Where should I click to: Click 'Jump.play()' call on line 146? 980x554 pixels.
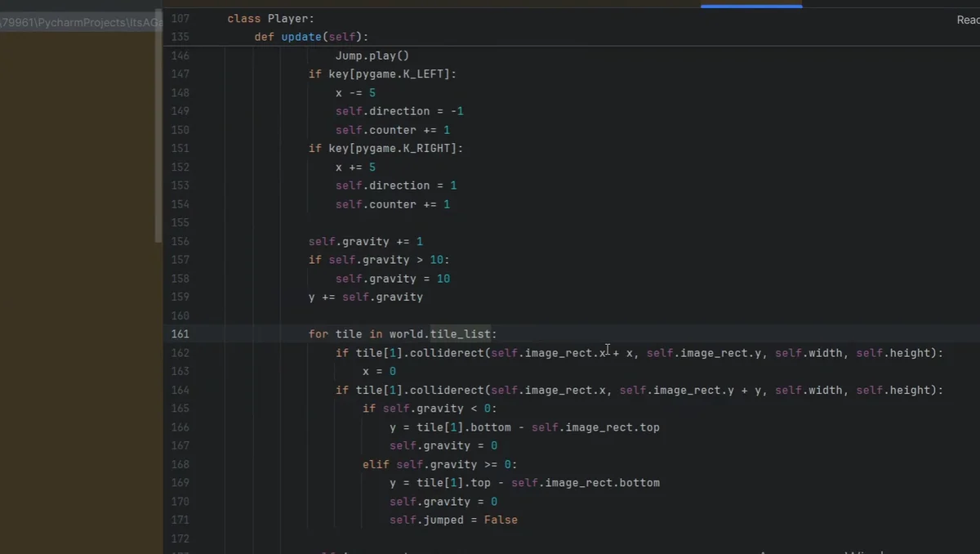pyautogui.click(x=372, y=56)
